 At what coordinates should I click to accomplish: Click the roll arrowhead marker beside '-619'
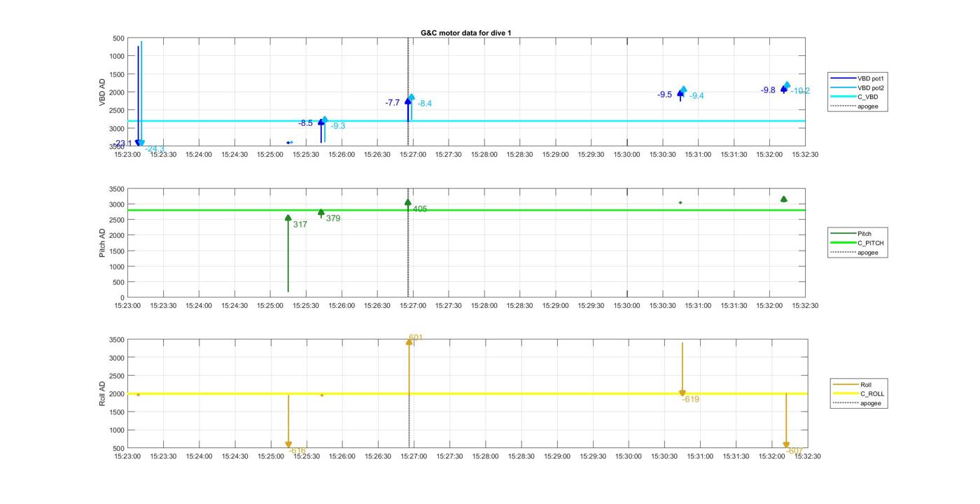click(682, 393)
